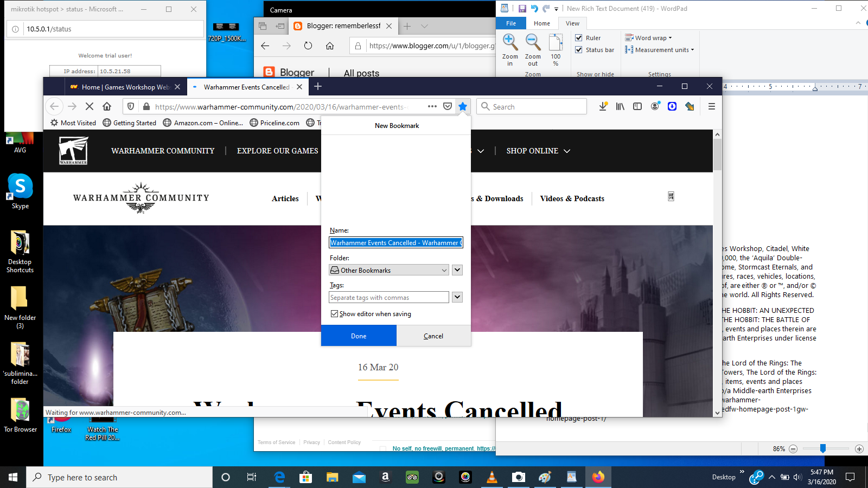Open VLC from the taskbar
Image resolution: width=868 pixels, height=488 pixels.
(492, 477)
